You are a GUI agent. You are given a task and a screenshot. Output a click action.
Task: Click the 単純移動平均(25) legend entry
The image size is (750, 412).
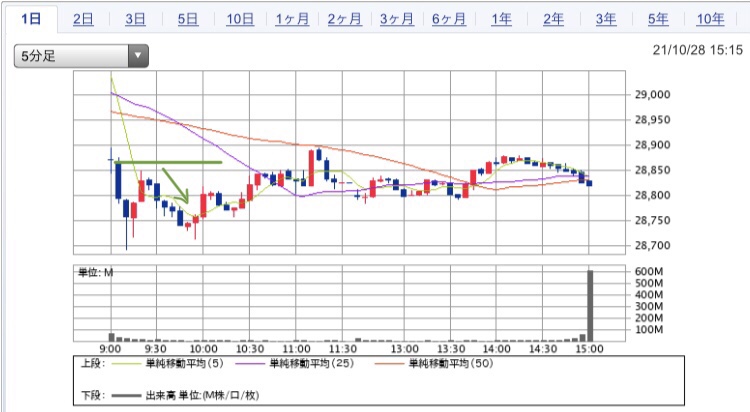312,364
